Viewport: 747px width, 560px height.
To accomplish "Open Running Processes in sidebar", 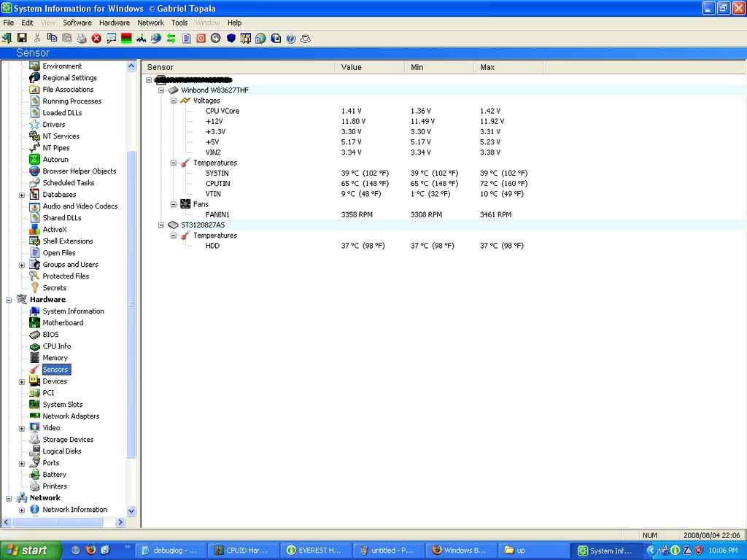I will click(x=72, y=101).
